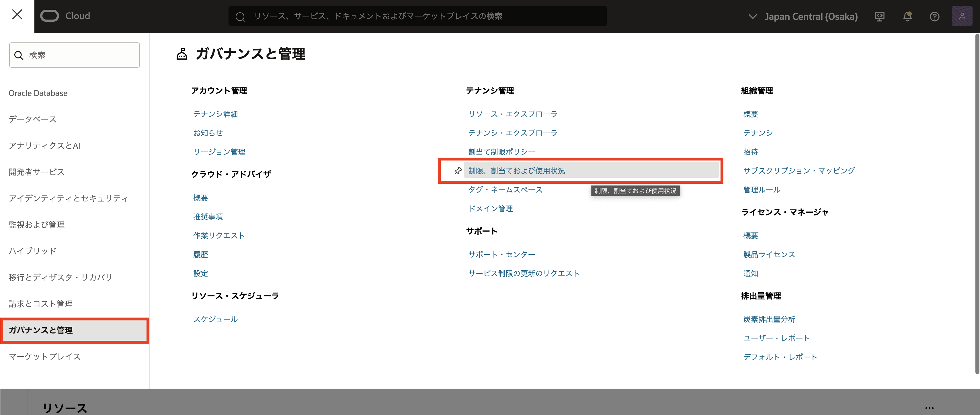
Task: Select ガバナンスと管理 in sidebar
Action: (x=41, y=330)
